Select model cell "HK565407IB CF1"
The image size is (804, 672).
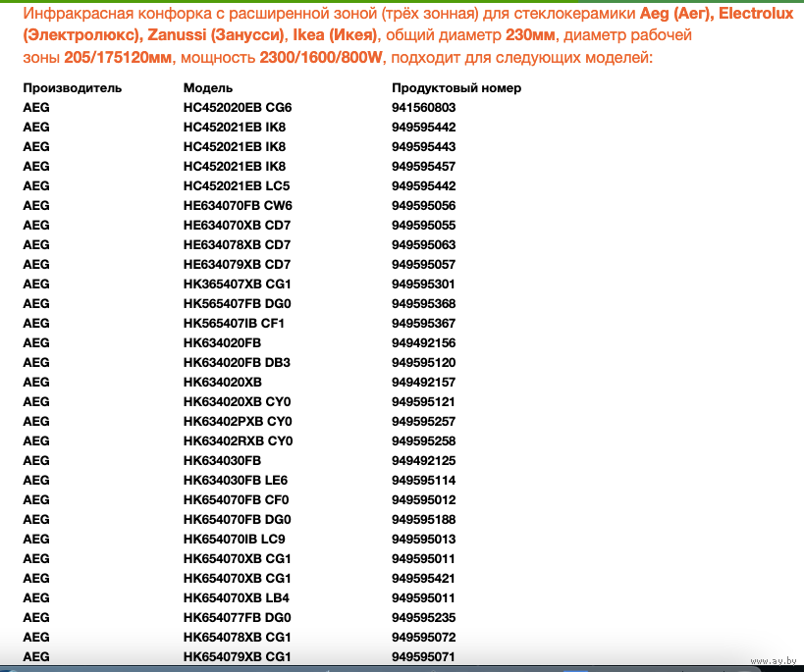234,324
